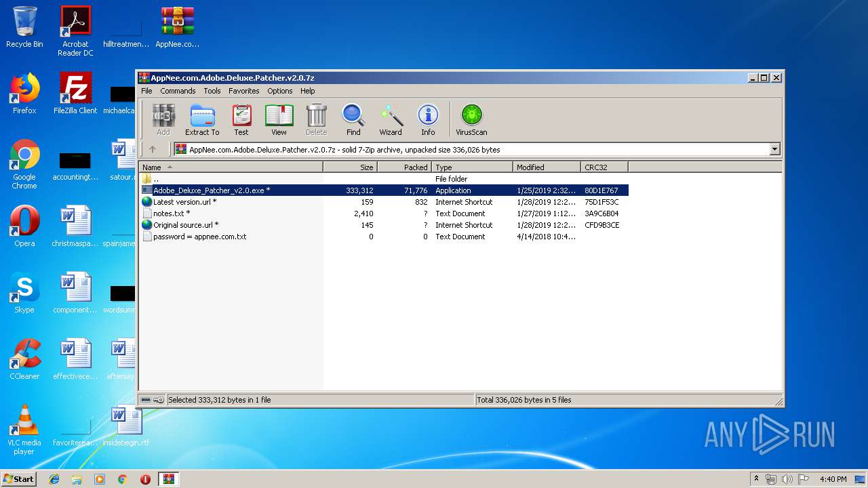868x488 pixels.
Task: Click the FileZilla Client desktop icon
Action: point(75,94)
